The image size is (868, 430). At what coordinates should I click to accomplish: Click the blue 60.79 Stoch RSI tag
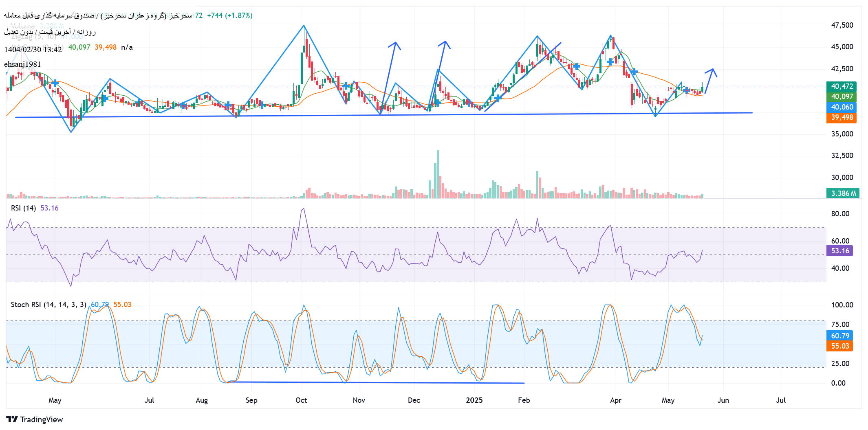pyautogui.click(x=840, y=336)
